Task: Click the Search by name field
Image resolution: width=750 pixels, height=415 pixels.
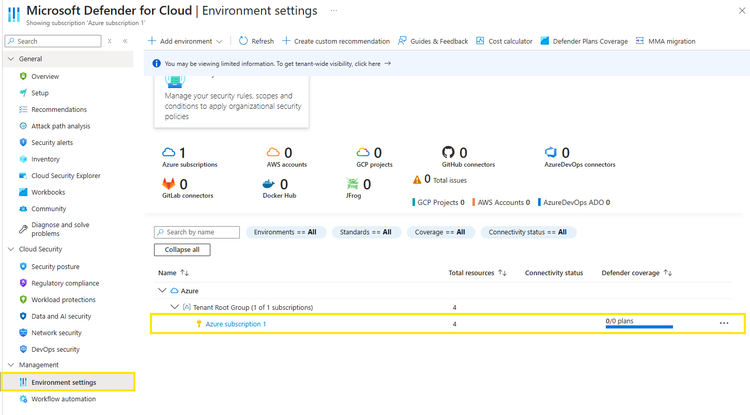Action: [x=197, y=232]
